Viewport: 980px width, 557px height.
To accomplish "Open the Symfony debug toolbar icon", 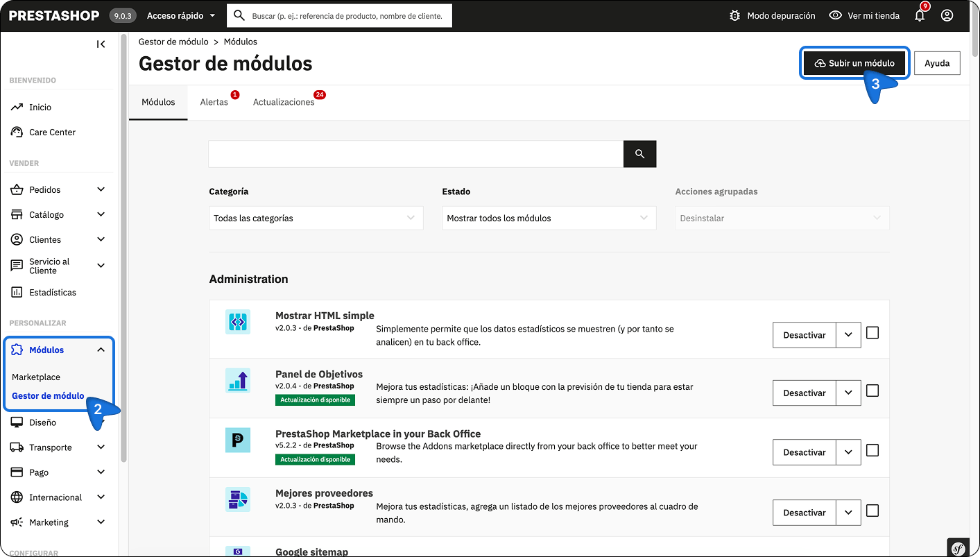I will [x=958, y=548].
